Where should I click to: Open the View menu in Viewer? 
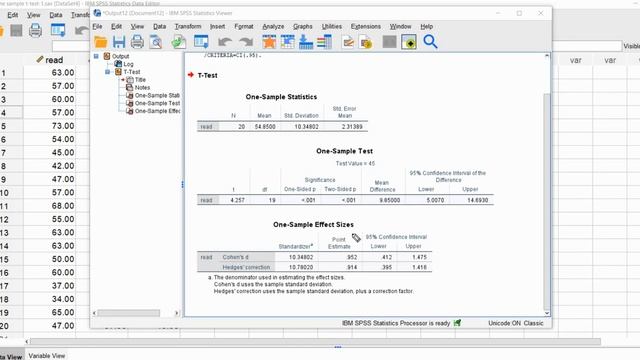[x=137, y=26]
